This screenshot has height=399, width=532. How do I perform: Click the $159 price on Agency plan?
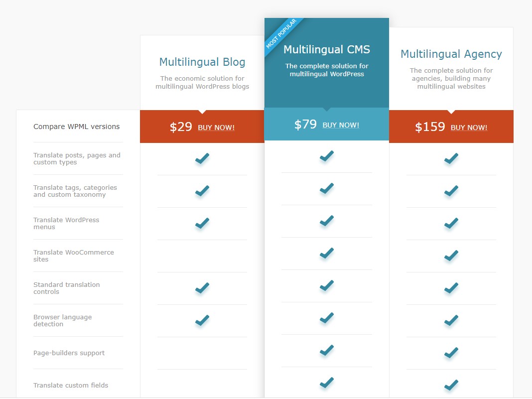[x=430, y=127]
